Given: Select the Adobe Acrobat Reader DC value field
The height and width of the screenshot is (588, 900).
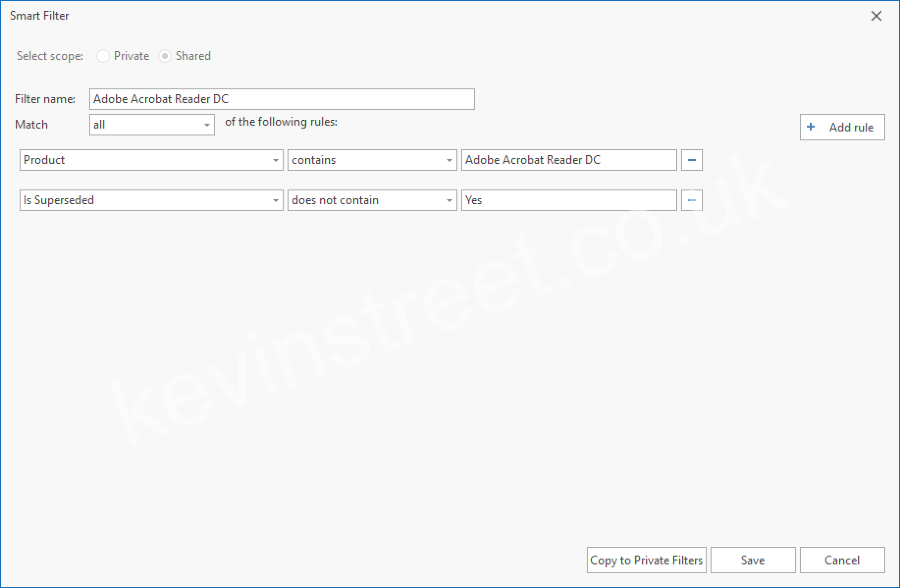Looking at the screenshot, I should [568, 160].
